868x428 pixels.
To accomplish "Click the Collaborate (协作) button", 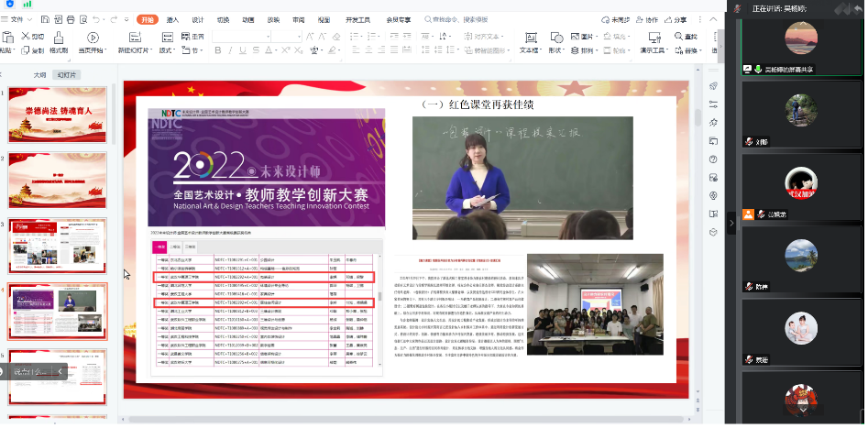I will pos(647,18).
